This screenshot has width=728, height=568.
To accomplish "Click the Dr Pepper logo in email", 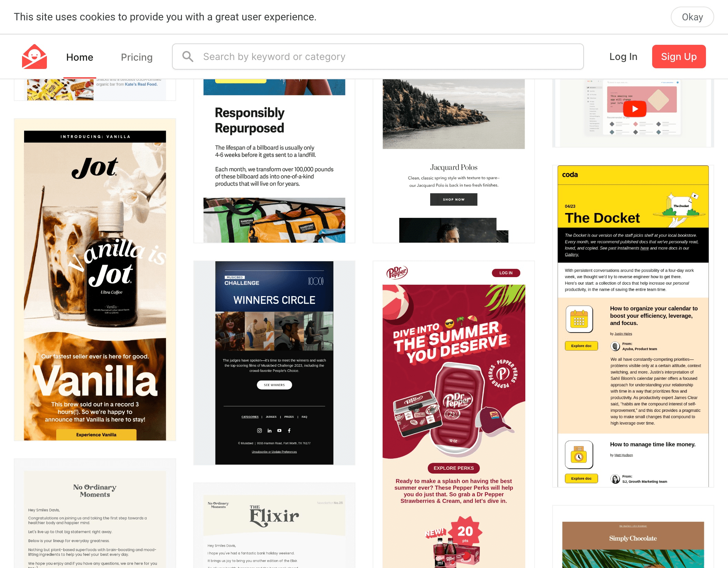I will (x=397, y=272).
